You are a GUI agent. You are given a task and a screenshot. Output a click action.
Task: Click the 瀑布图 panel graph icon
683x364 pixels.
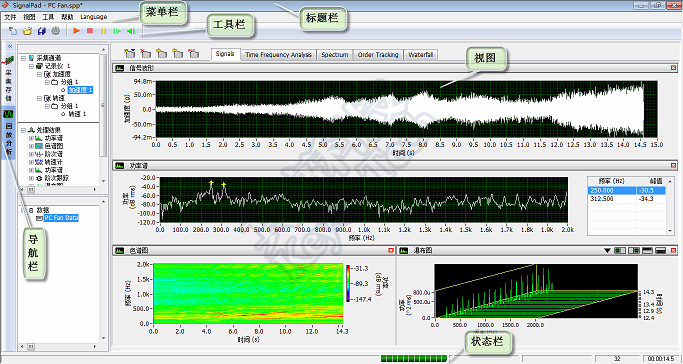(404, 250)
